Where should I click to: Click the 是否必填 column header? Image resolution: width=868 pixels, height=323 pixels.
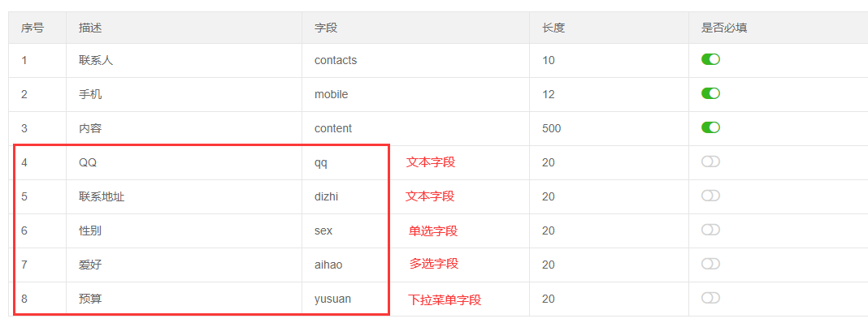pos(724,28)
